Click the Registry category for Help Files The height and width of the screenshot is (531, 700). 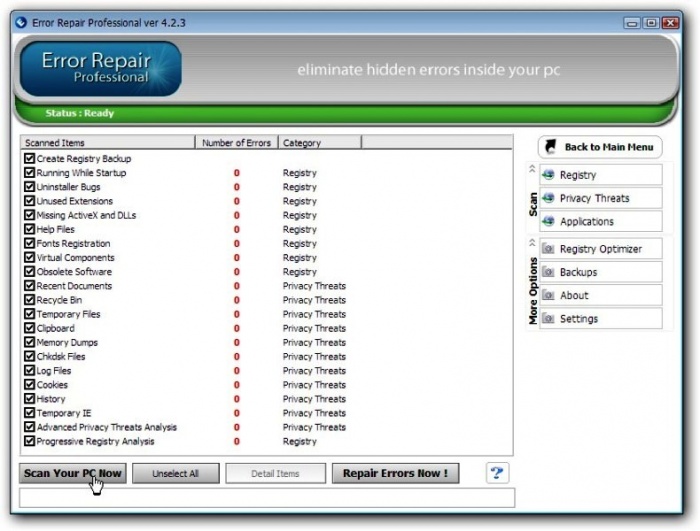coord(300,229)
